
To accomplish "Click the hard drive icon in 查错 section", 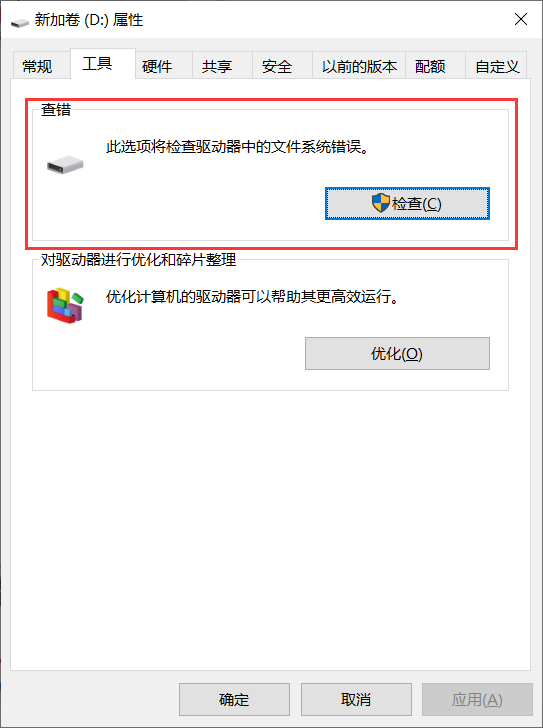I will [x=65, y=165].
